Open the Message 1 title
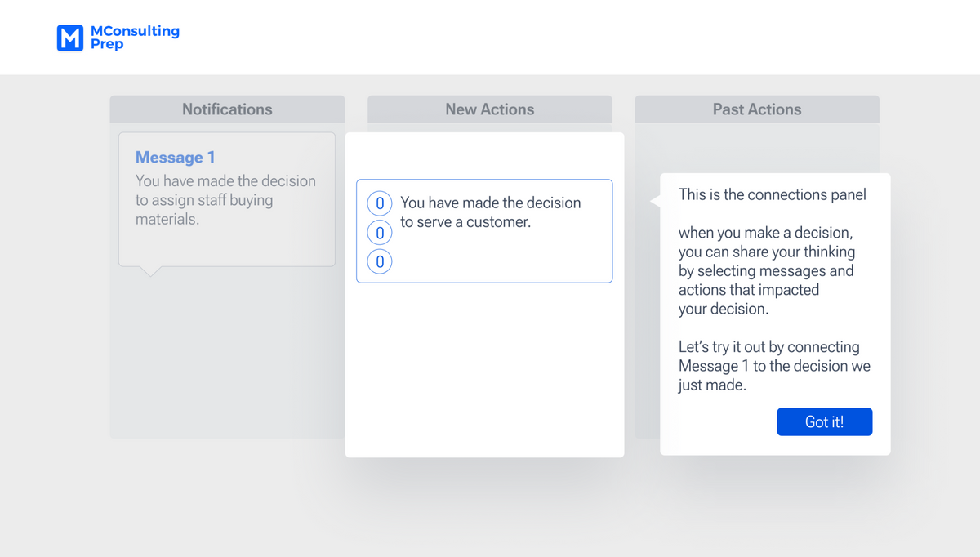 (175, 158)
